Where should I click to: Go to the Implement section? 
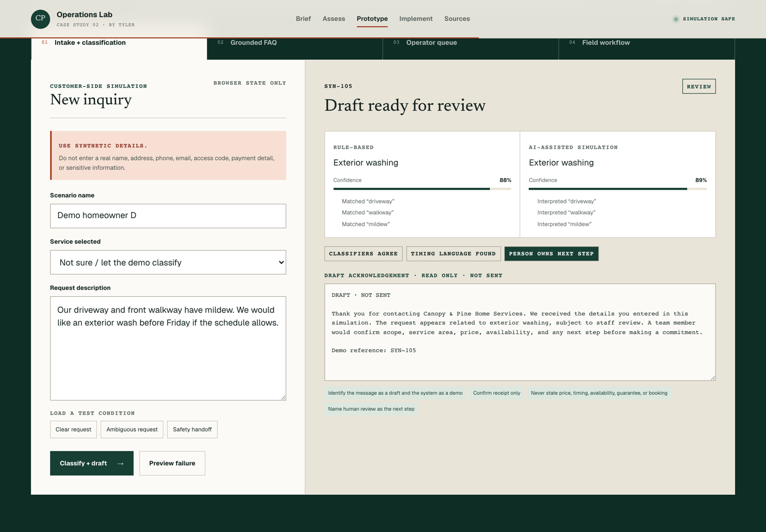pos(416,19)
